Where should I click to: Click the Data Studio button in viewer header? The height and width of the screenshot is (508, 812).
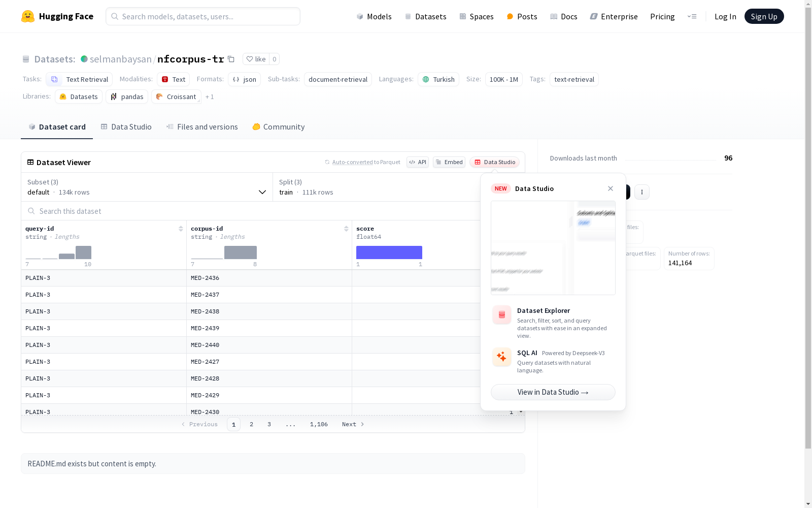tap(495, 162)
